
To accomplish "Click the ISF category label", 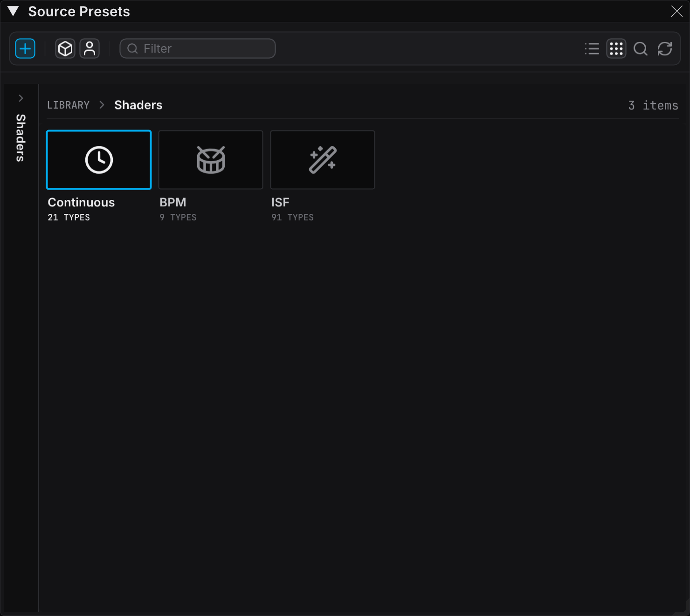I will tap(281, 202).
